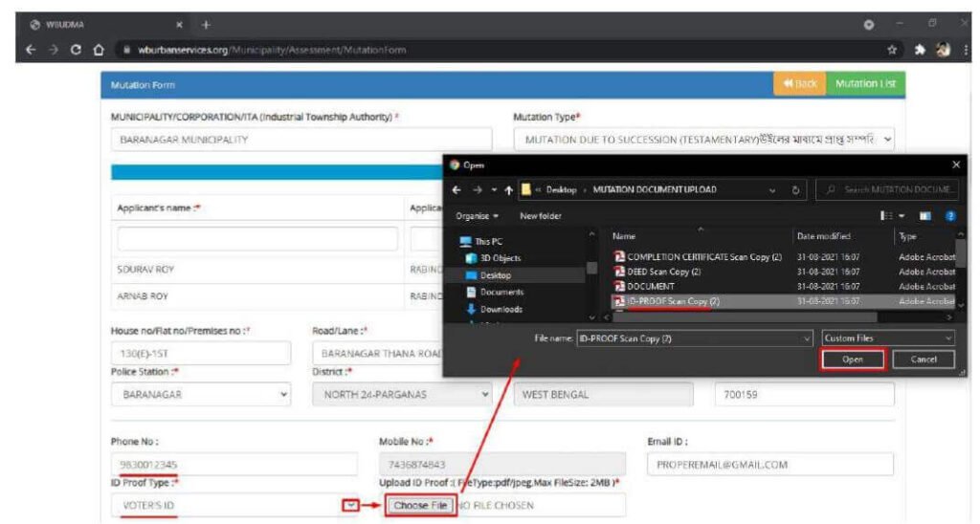Image resolution: width=980 pixels, height=524 pixels.
Task: Expand the Custom Files type filter
Action: [888, 338]
